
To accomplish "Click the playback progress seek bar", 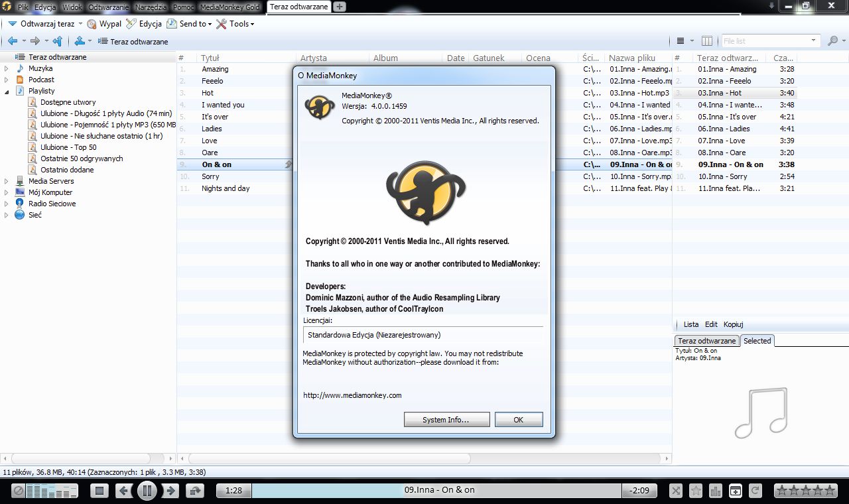I will pos(436,491).
